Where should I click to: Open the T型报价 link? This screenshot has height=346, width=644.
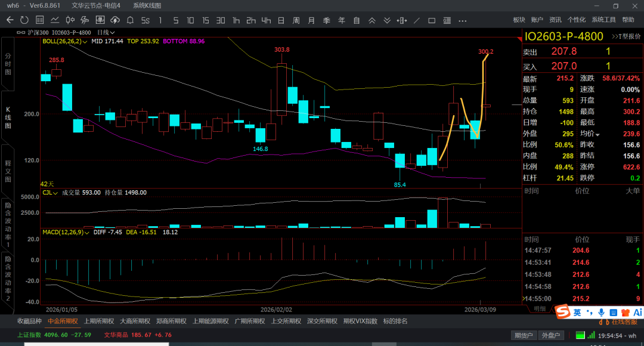point(626,37)
